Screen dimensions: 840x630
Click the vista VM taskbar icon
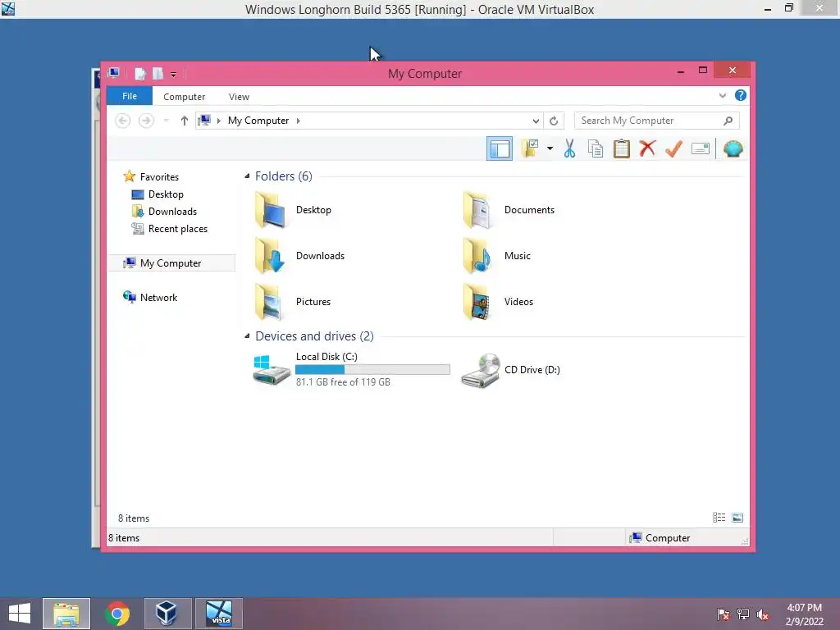click(219, 614)
